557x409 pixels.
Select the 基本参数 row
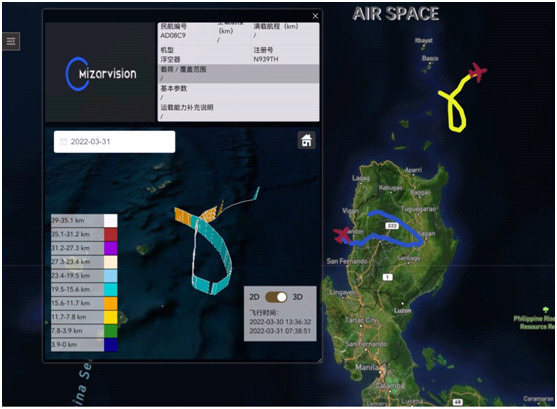(238, 93)
